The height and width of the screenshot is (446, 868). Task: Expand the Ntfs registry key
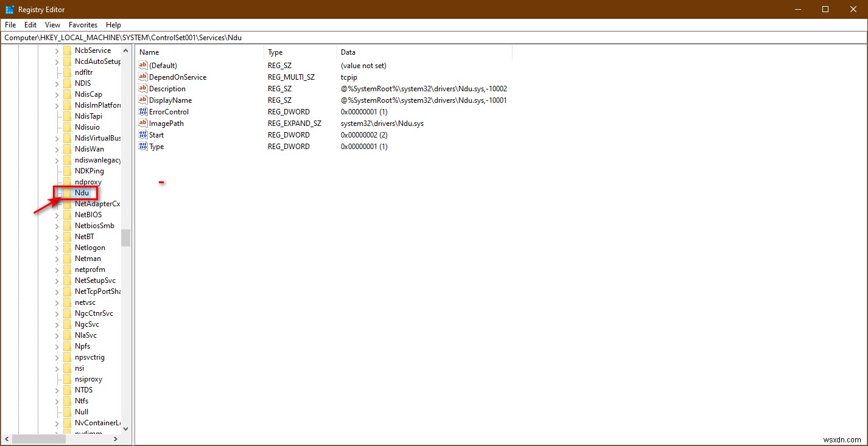coord(57,400)
